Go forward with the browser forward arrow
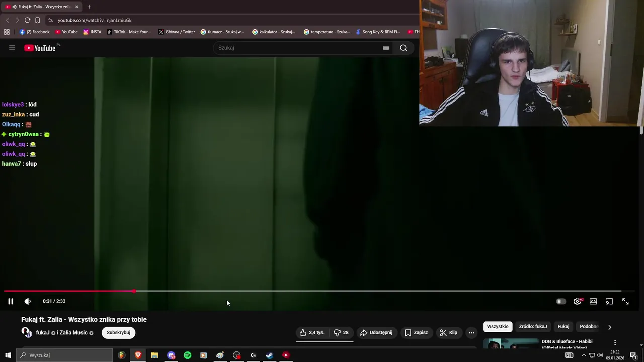Screen dimensions: 644x362 point(17,20)
